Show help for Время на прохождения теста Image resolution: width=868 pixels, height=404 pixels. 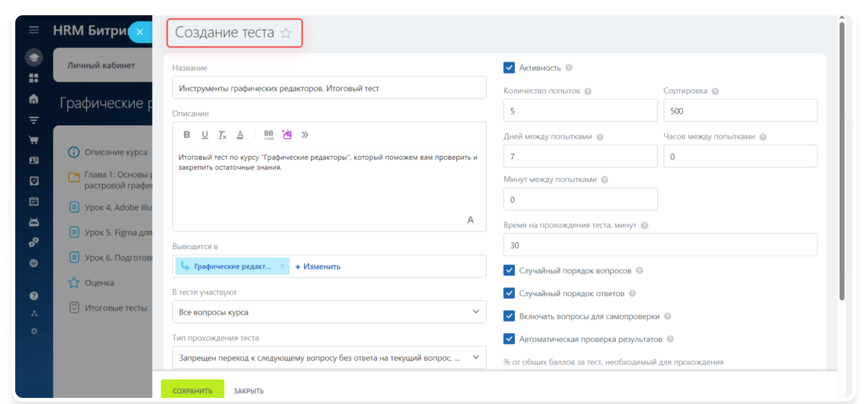tap(645, 225)
